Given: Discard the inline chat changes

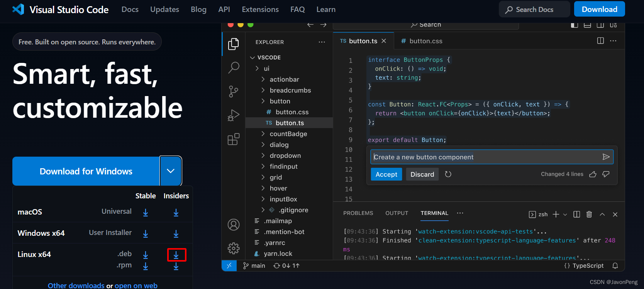Looking at the screenshot, I should pyautogui.click(x=422, y=174).
